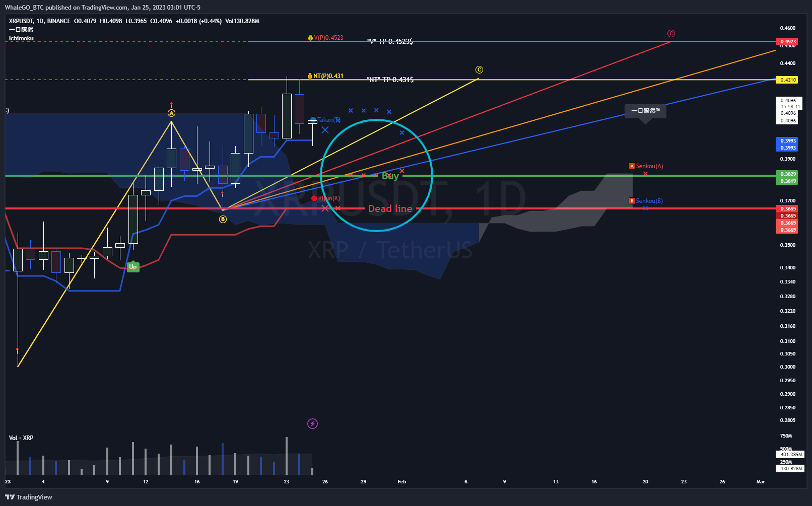Viewport: 812px width, 506px height.
Task: Click the Vol130.828M value in the legend
Action: (242, 21)
